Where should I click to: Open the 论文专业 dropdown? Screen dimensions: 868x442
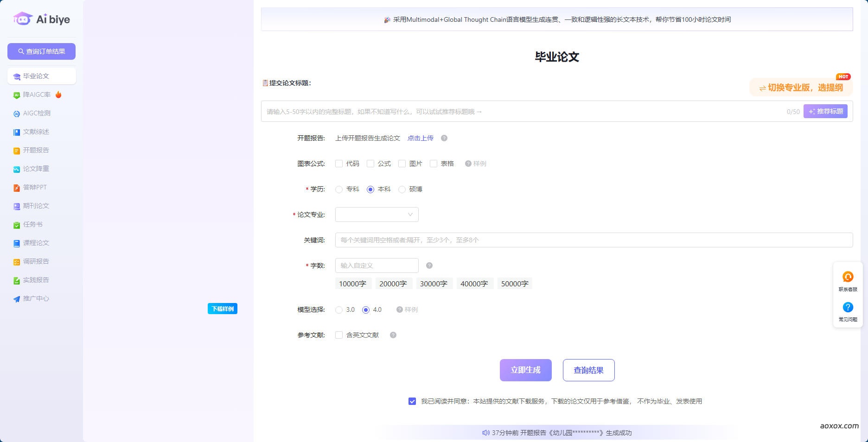click(x=377, y=215)
